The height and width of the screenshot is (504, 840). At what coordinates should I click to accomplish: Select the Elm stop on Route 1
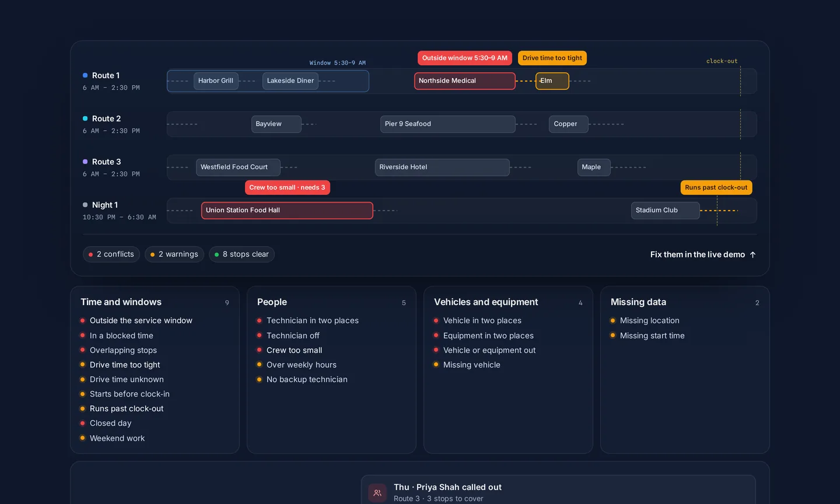point(552,81)
